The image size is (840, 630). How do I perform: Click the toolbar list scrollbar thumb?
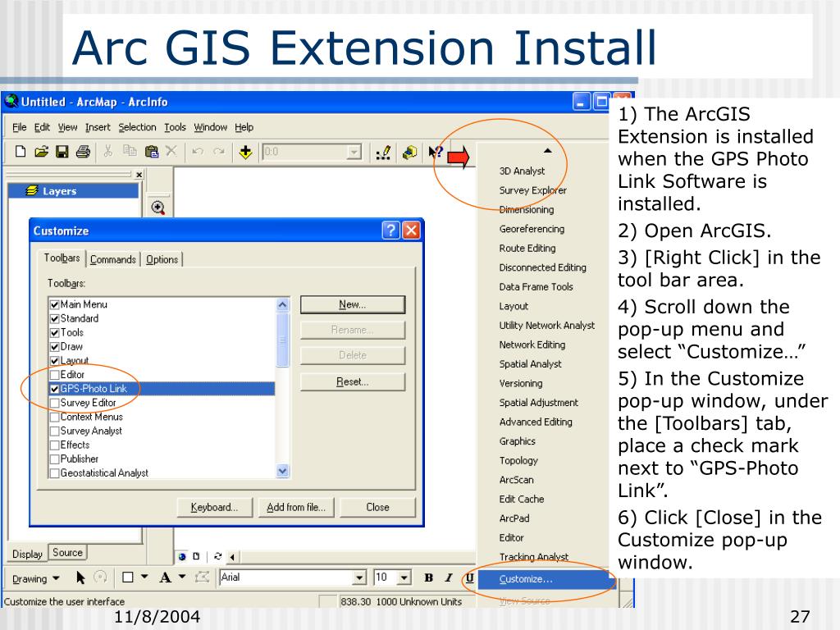pyautogui.click(x=283, y=340)
